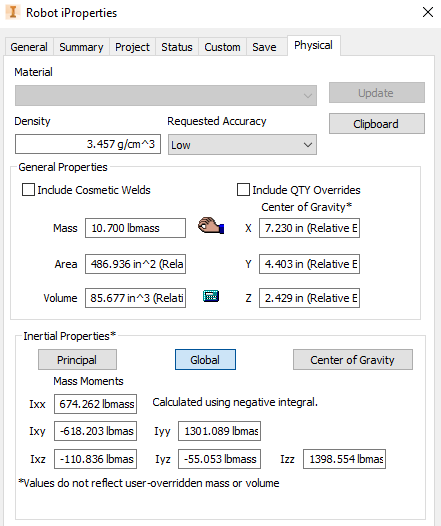
Task: Click the 'Inertial Properties*' group label
Action: coord(69,336)
